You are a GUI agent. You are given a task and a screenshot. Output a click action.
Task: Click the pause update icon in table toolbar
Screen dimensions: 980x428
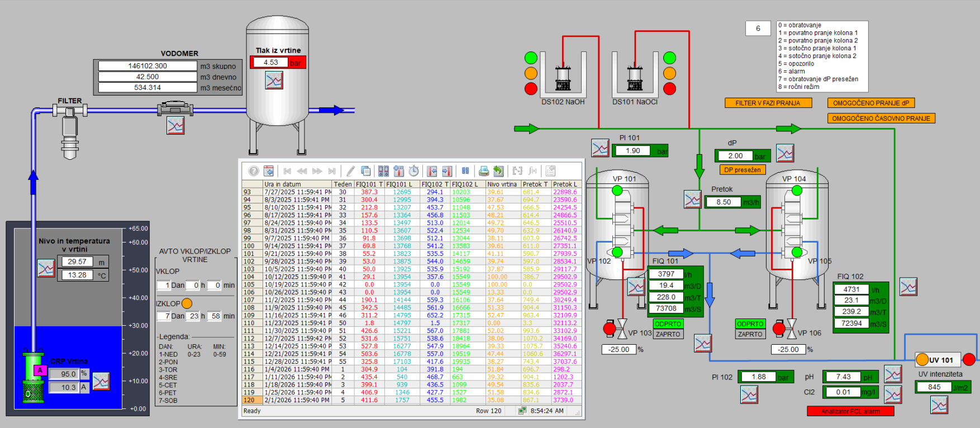(465, 171)
